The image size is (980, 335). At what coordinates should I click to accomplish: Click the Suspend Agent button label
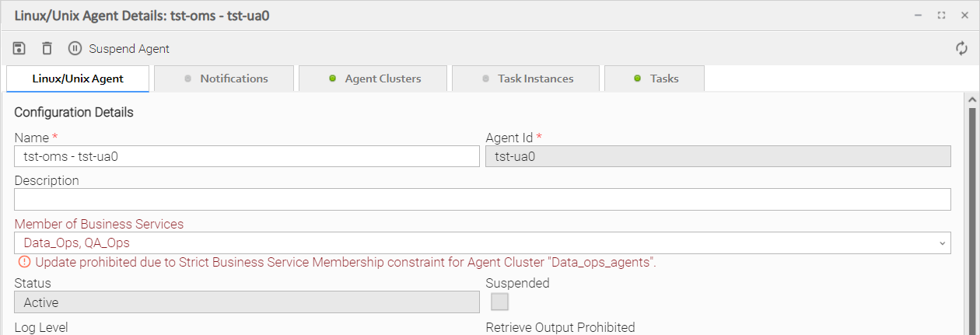[129, 49]
